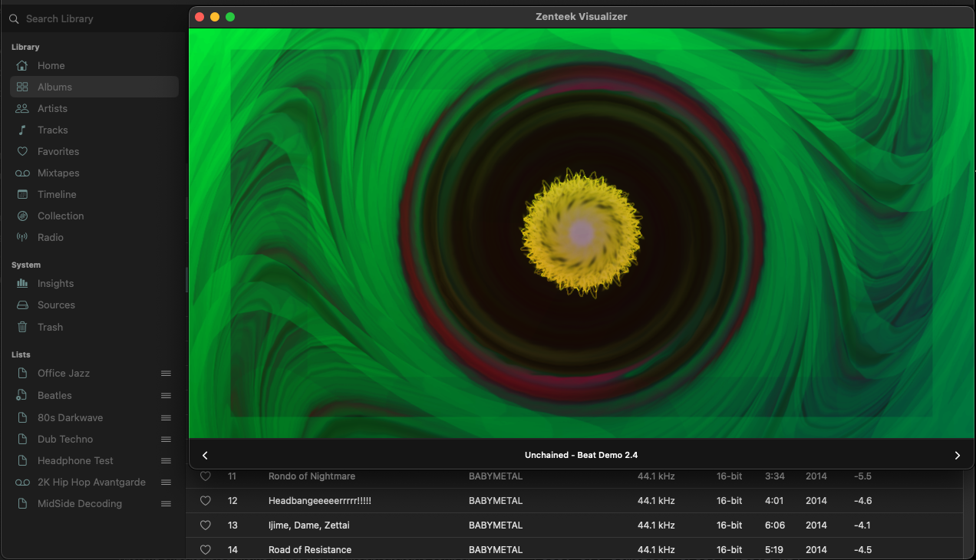This screenshot has width=976, height=560.
Task: Open Mixtapes cassette icon in sidebar
Action: [x=22, y=173]
